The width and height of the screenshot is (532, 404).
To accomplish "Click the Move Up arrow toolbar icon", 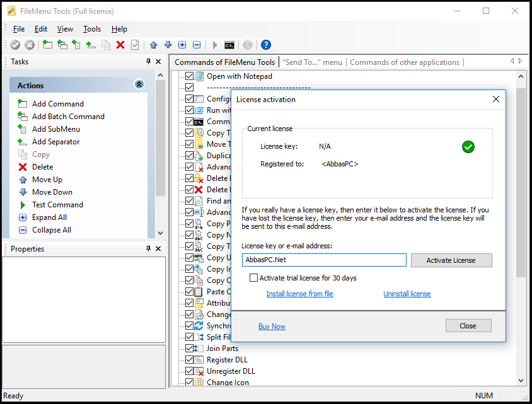I will pos(153,45).
